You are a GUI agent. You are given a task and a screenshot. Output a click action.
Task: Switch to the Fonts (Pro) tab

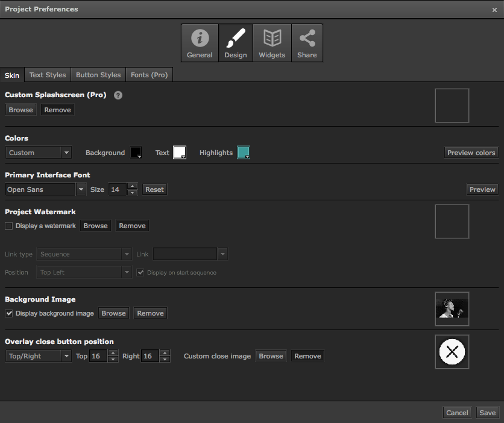point(149,75)
